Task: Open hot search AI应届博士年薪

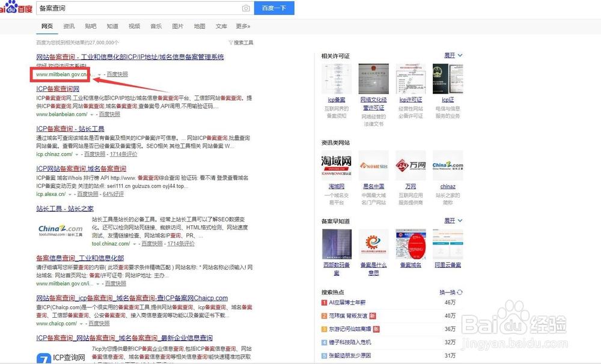Action: (x=347, y=302)
